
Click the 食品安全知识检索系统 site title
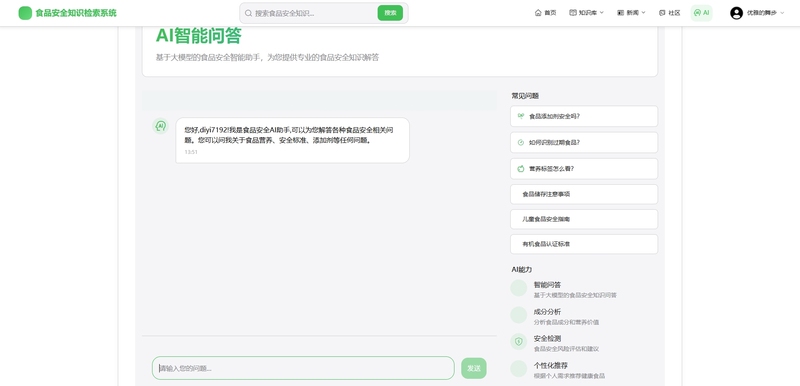click(x=76, y=13)
